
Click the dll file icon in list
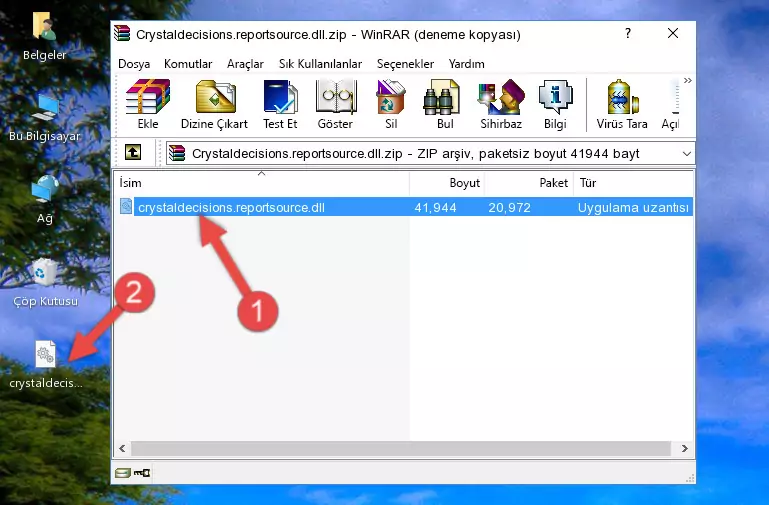[126, 206]
